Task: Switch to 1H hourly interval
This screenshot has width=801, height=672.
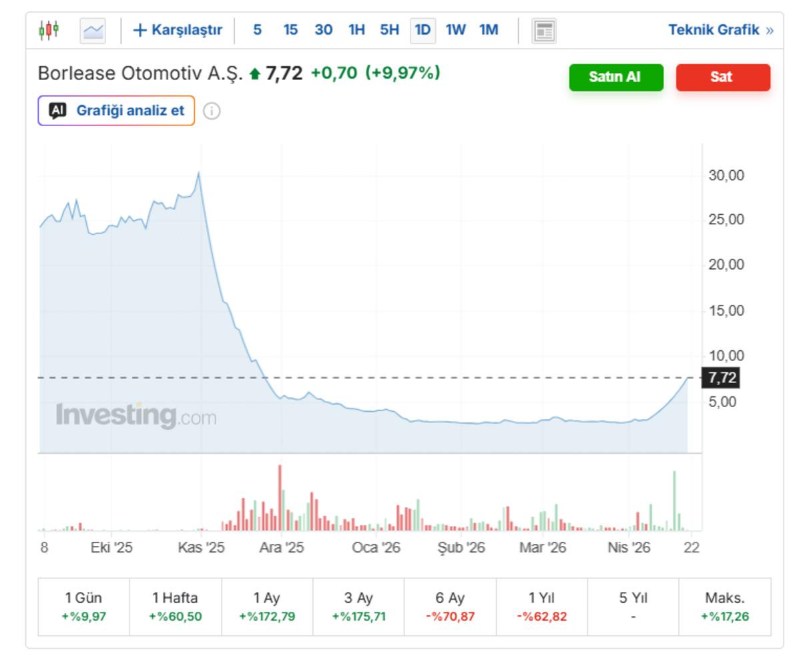Action: (356, 31)
